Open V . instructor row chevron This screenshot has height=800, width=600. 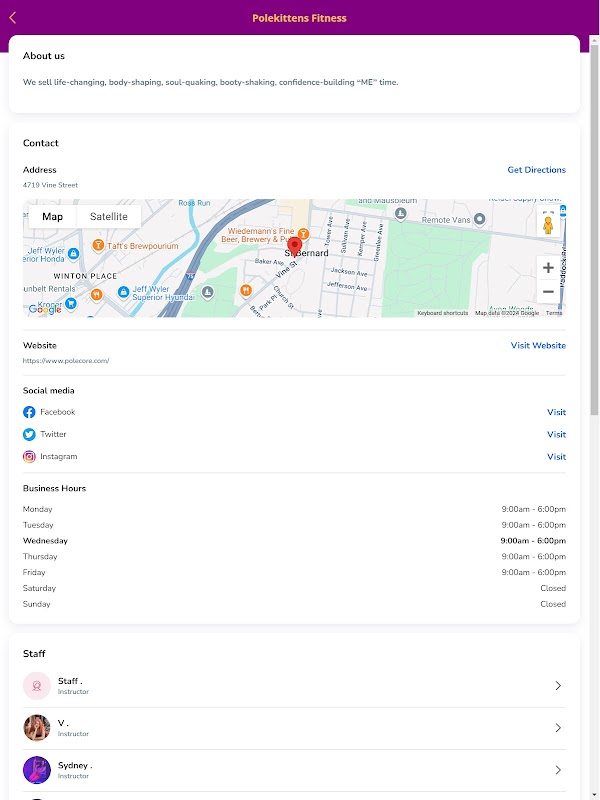(558, 728)
